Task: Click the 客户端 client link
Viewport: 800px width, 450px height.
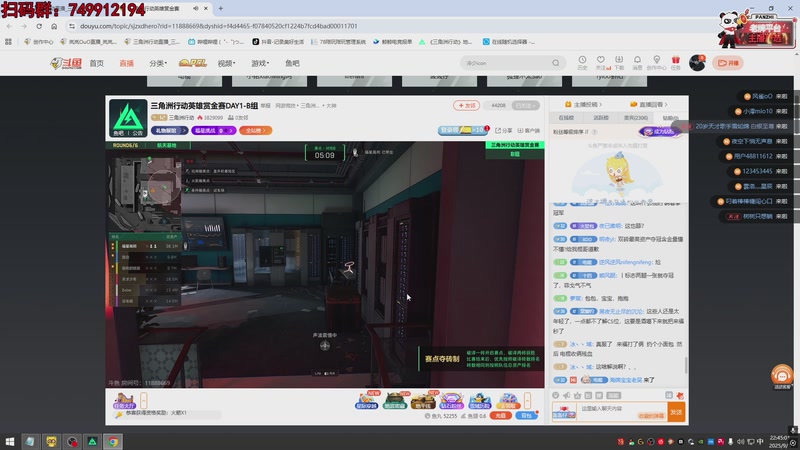Action: tap(529, 131)
